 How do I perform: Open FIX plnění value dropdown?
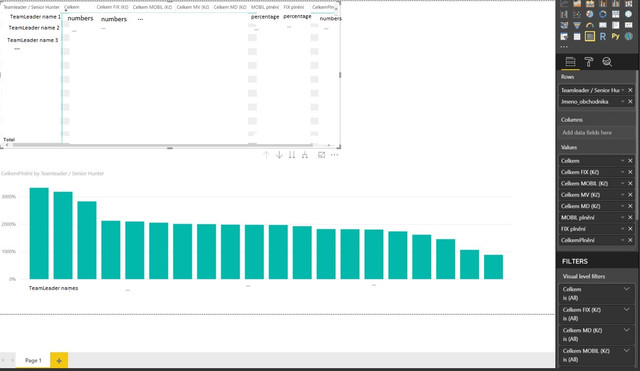[x=623, y=229]
